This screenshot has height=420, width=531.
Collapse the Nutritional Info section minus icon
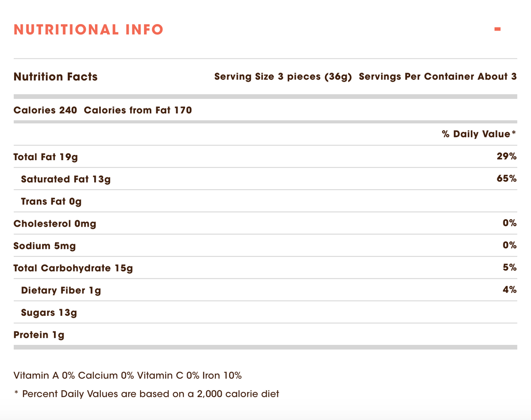(497, 29)
